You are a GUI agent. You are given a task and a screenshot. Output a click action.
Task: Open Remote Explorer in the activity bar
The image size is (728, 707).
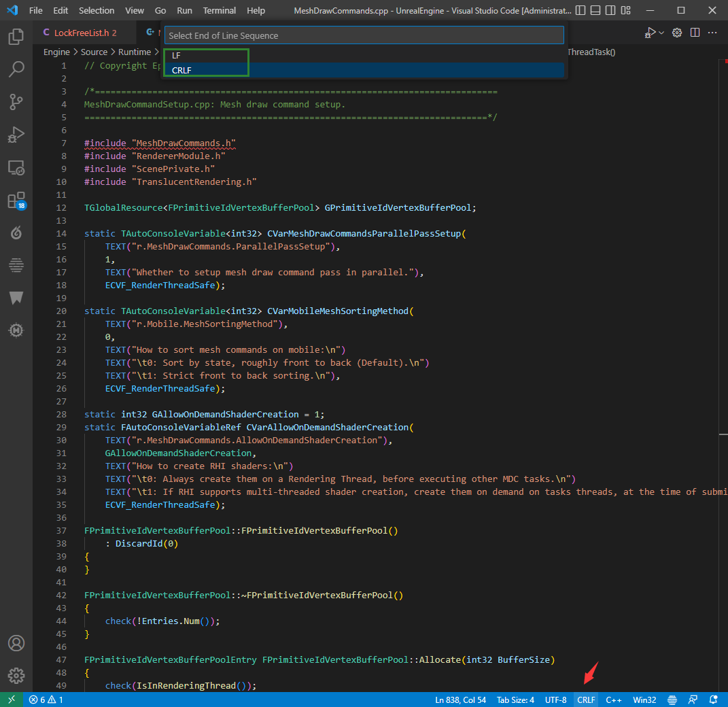click(16, 167)
